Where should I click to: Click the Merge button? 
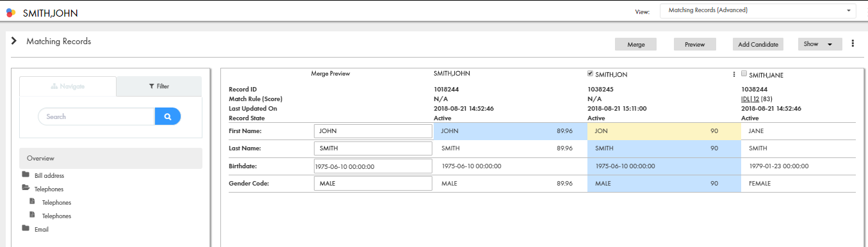636,44
